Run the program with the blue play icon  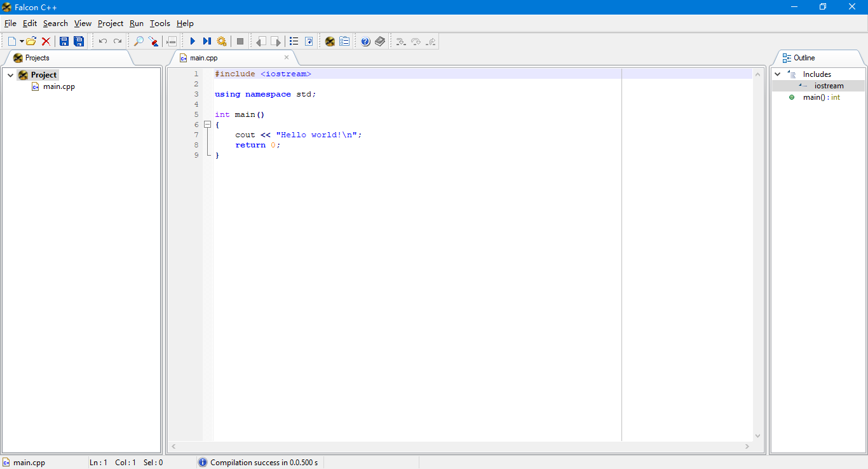193,41
